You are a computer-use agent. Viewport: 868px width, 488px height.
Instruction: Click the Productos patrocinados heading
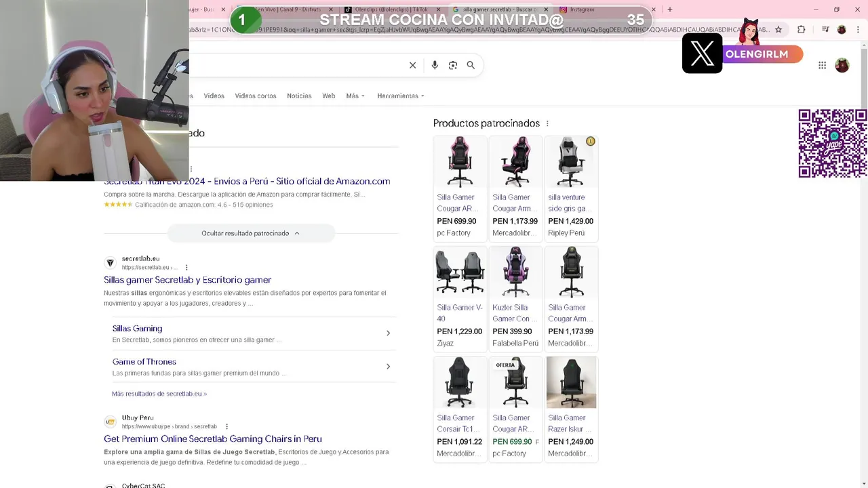[x=486, y=123]
